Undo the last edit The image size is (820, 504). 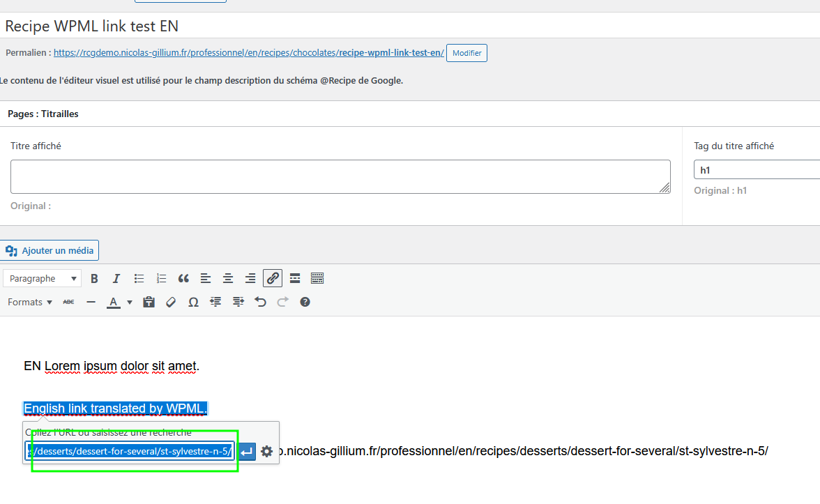tap(261, 303)
